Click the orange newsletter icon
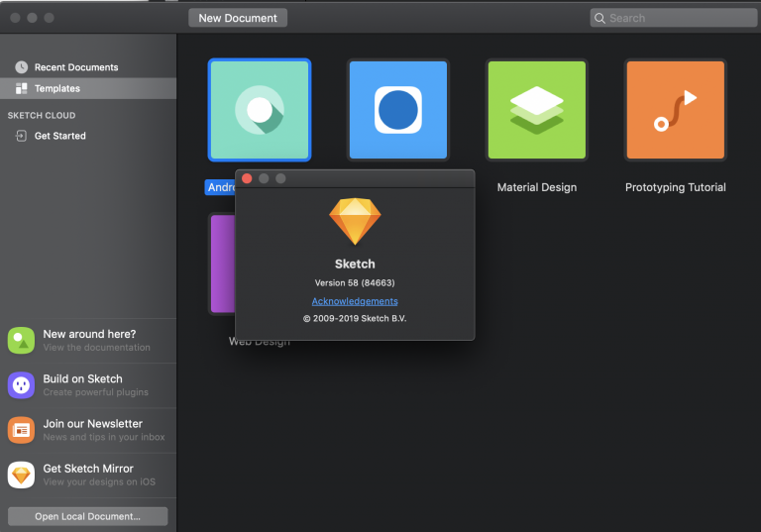Screen dimensions: 761x532 pos(21,430)
